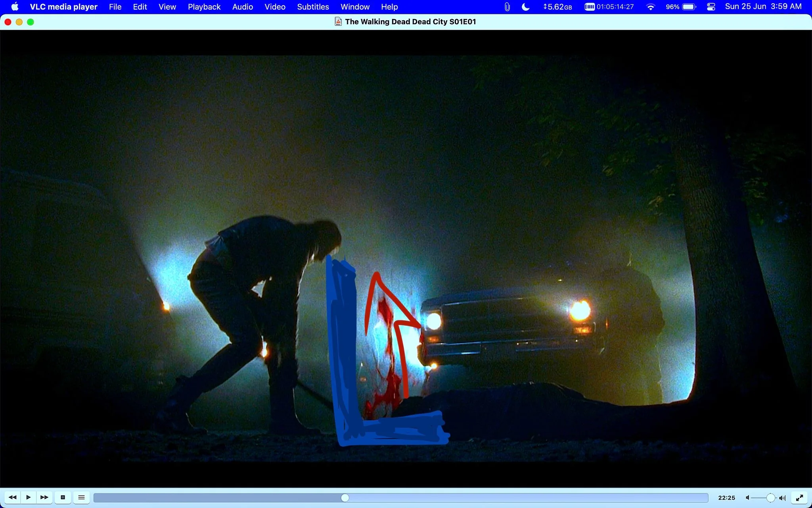Click the Focus moon icon
The height and width of the screenshot is (508, 812).
[x=525, y=7]
